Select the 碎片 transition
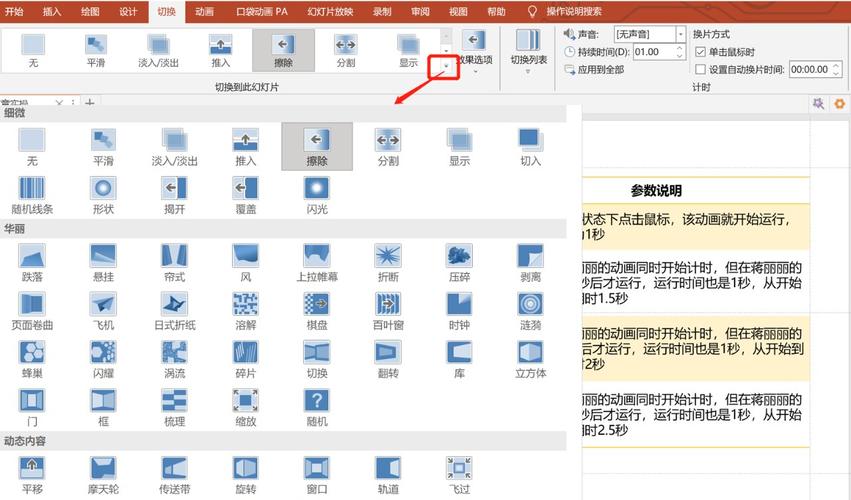Viewport: 851px width, 500px height. (245, 359)
